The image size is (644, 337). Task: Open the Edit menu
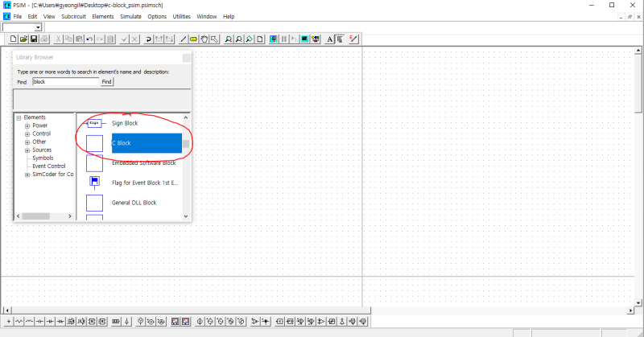pyautogui.click(x=32, y=16)
